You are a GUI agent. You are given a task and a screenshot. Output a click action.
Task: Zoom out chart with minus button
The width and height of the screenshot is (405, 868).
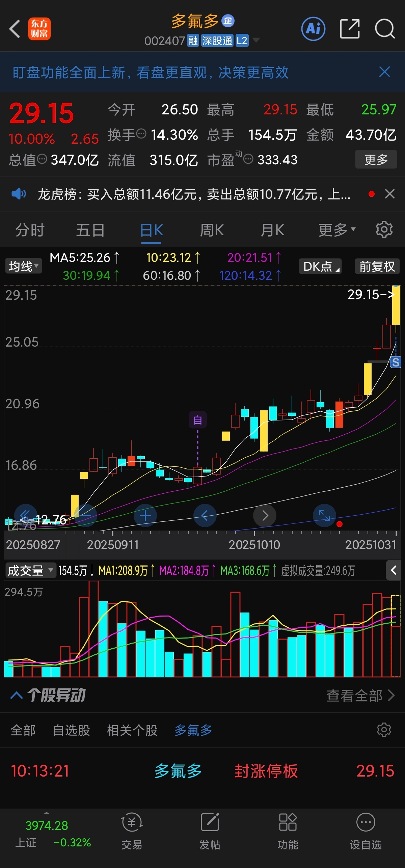(x=85, y=516)
